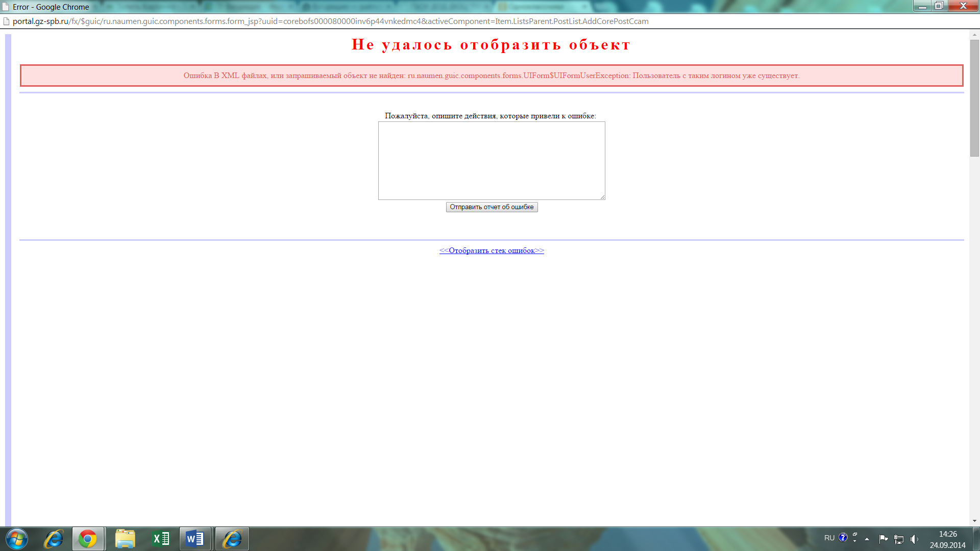Open first Internet Explorer taskbar icon
Viewport: 980px width, 551px height.
[54, 539]
